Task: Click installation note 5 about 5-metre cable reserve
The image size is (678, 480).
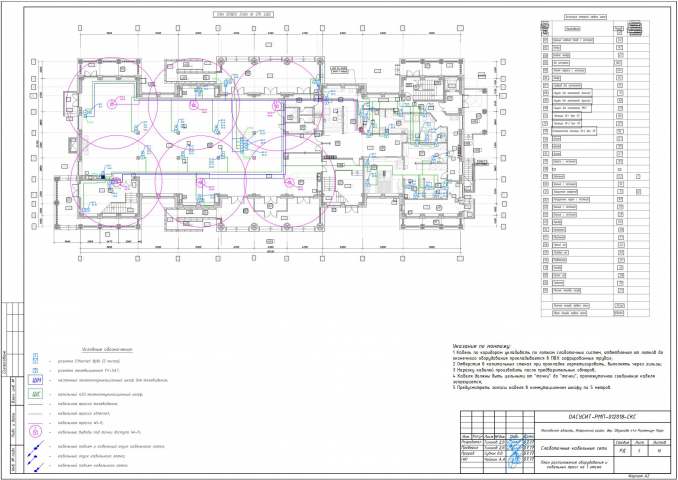Action: 531,388
